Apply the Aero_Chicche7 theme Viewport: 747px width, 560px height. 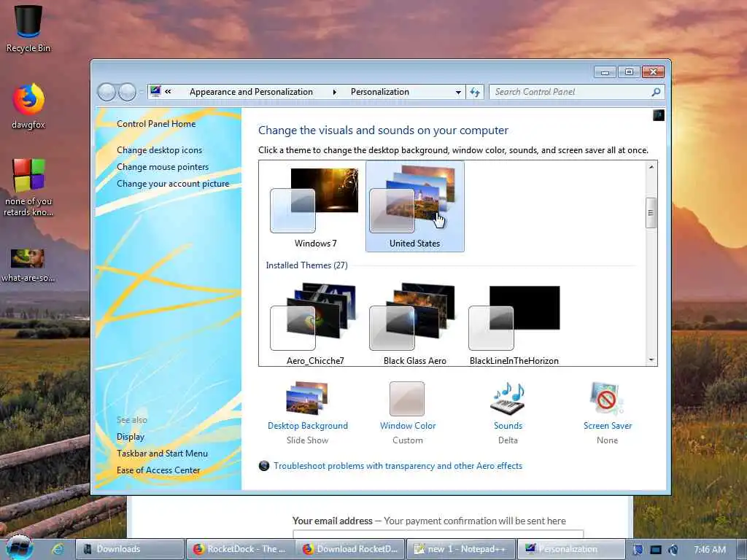tap(315, 324)
